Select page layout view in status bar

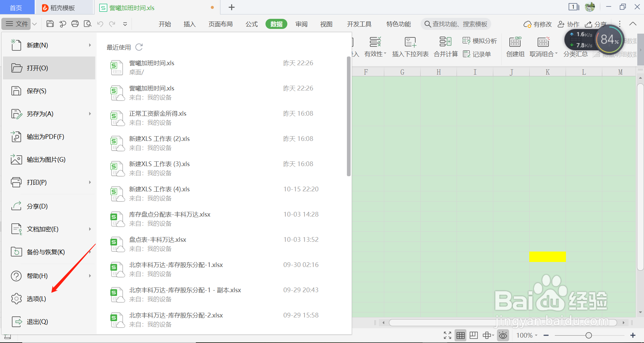pos(474,335)
